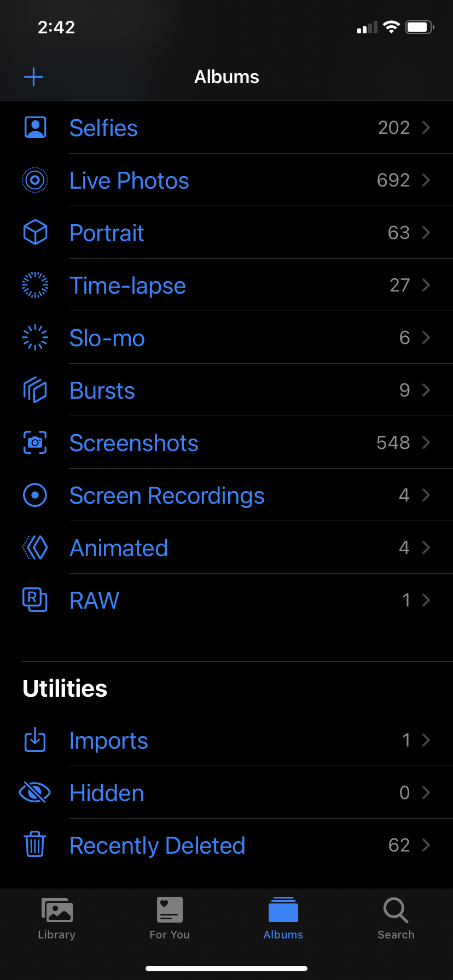Expand Slo-mo using its chevron arrow
453x980 pixels.
click(x=426, y=337)
